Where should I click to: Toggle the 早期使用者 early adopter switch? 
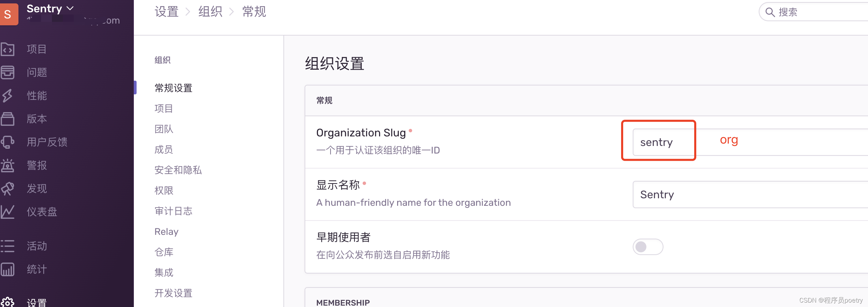[x=647, y=247]
